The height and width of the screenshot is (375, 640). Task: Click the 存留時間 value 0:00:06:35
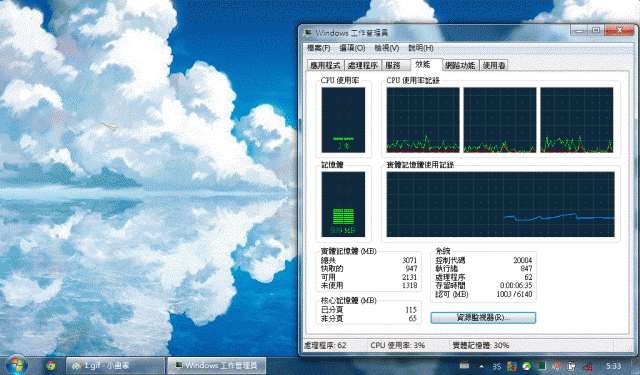(x=516, y=286)
